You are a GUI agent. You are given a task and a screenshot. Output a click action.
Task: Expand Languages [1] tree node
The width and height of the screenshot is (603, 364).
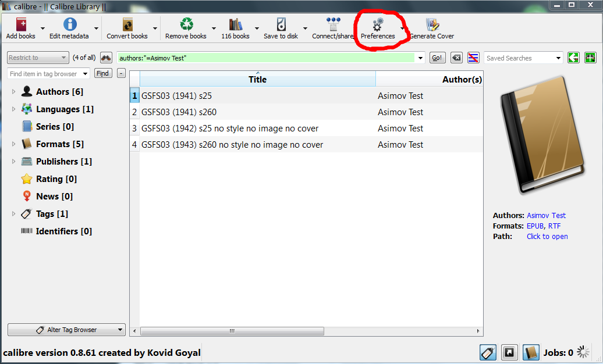[x=13, y=109]
